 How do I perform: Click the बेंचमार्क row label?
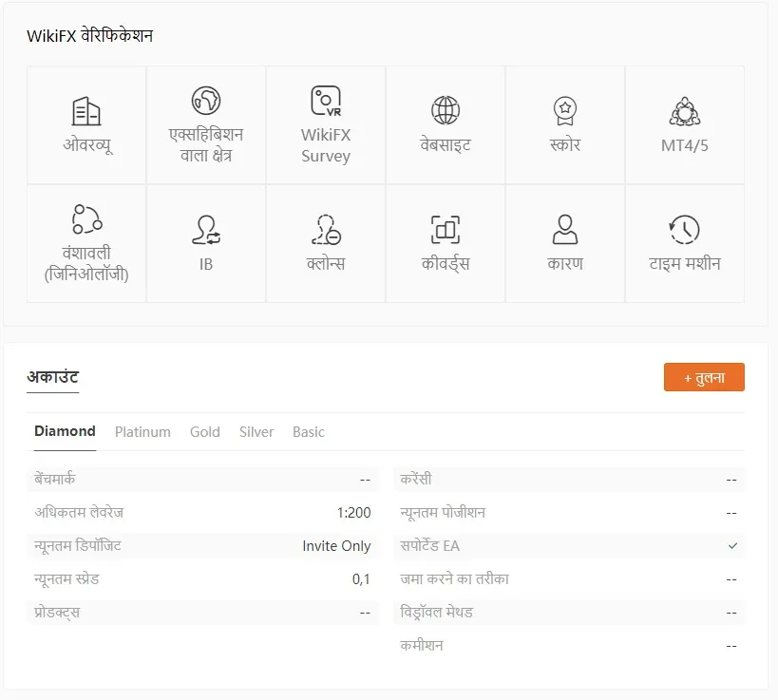pos(54,480)
